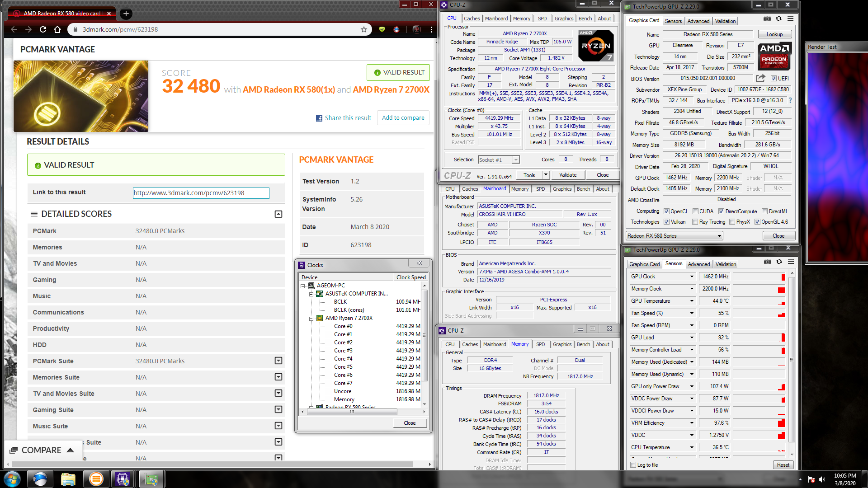Open the Socket #1 selection dropdown
868x488 pixels.
499,160
